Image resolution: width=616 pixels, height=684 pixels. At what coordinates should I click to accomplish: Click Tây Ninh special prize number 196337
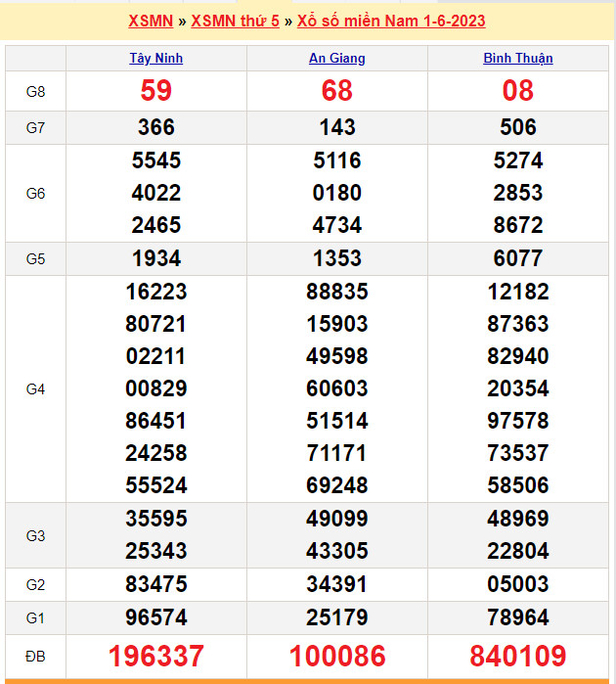tap(156, 656)
